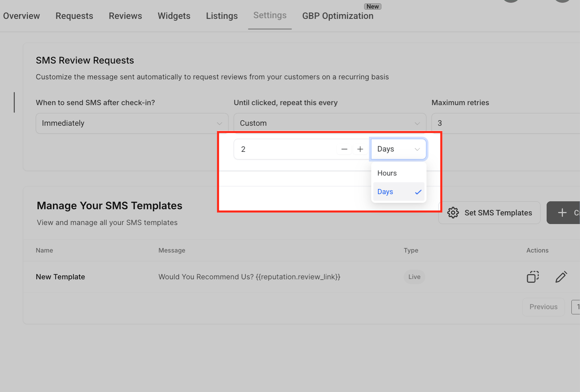580x392 pixels.
Task: Click the Live type badge
Action: click(414, 277)
